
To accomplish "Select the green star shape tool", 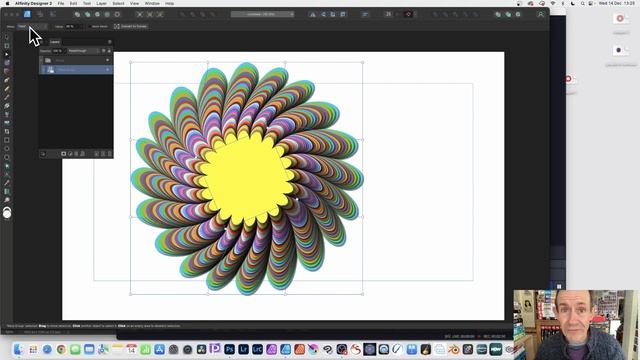I will tap(7, 166).
